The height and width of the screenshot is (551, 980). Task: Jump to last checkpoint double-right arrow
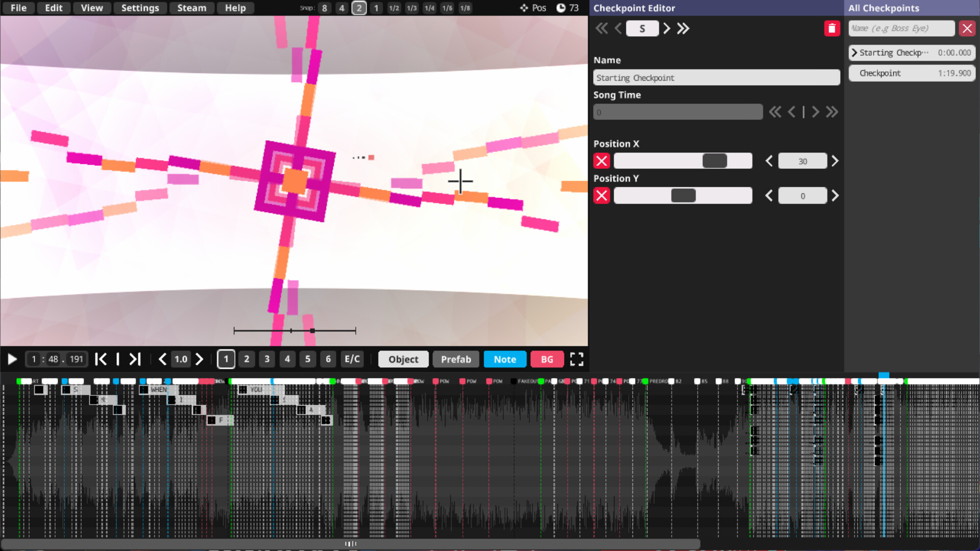pyautogui.click(x=683, y=29)
